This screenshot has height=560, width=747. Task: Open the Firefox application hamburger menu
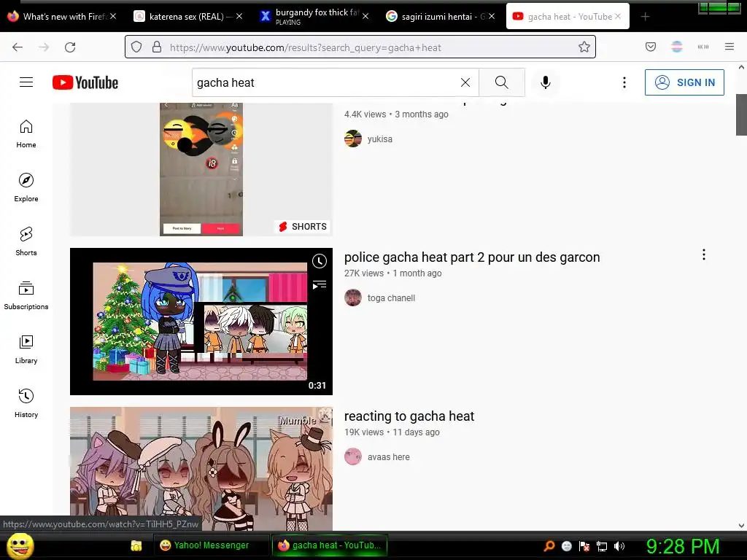(729, 47)
